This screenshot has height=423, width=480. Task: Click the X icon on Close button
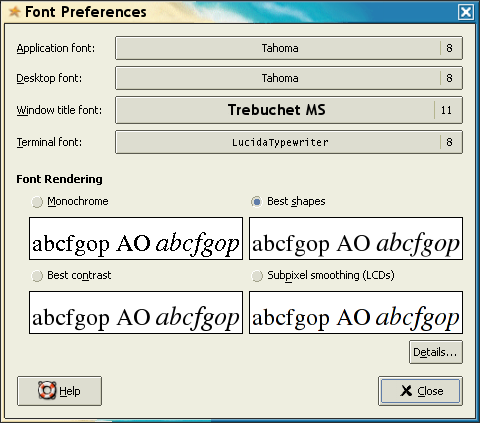click(406, 391)
